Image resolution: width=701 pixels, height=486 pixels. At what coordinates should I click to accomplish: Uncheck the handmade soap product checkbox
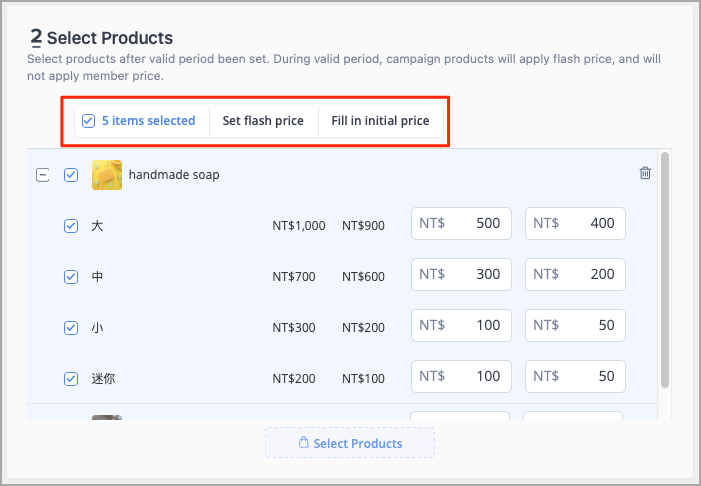71,175
